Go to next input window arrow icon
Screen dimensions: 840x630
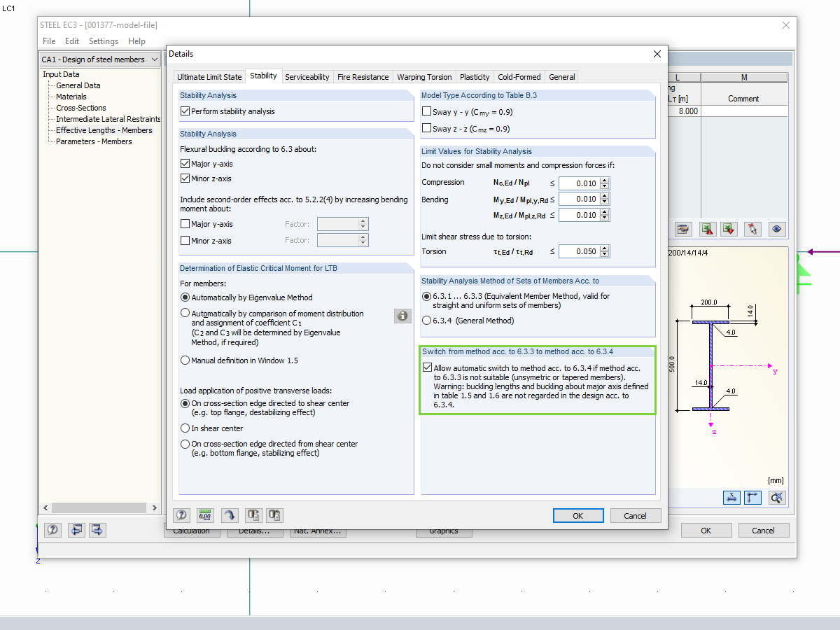pyautogui.click(x=97, y=530)
